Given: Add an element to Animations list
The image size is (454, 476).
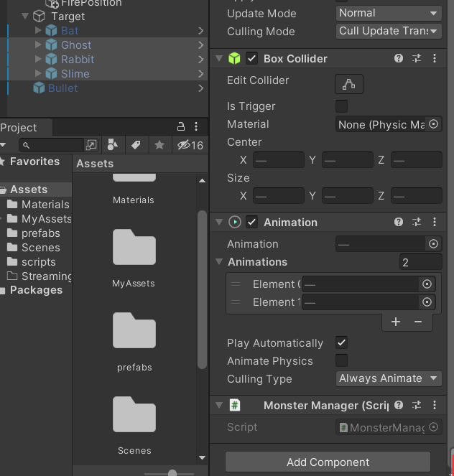Looking at the screenshot, I should tap(396, 322).
